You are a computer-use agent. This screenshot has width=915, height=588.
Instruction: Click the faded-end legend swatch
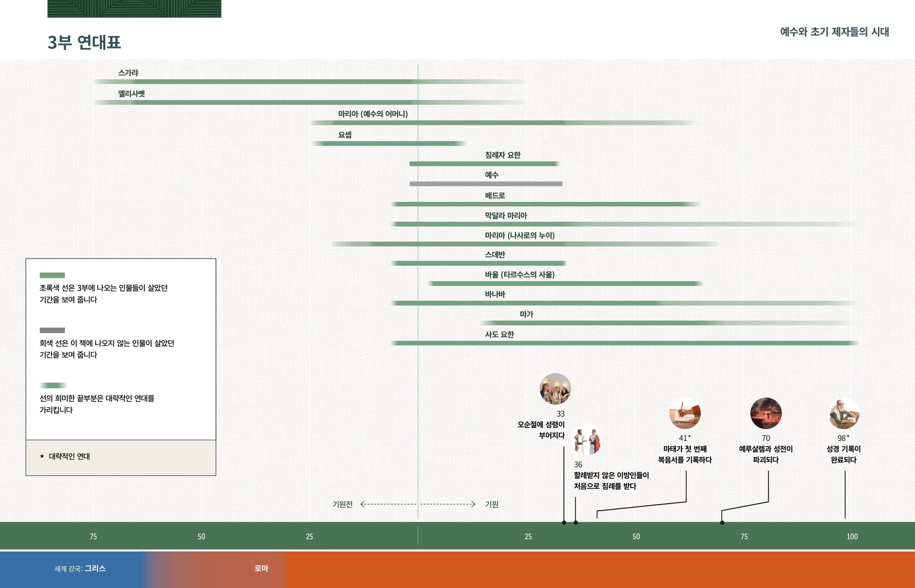(x=52, y=385)
